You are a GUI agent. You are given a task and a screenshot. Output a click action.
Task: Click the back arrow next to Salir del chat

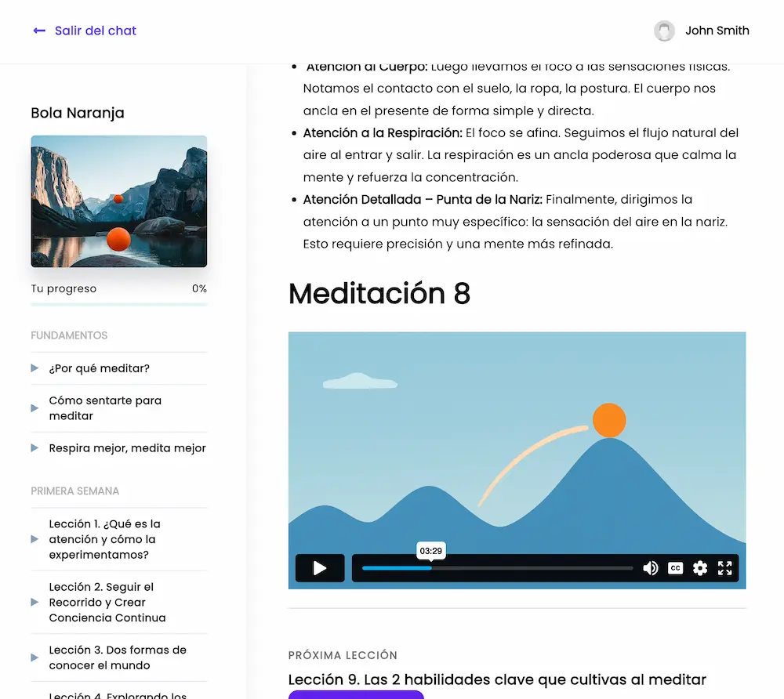[38, 30]
